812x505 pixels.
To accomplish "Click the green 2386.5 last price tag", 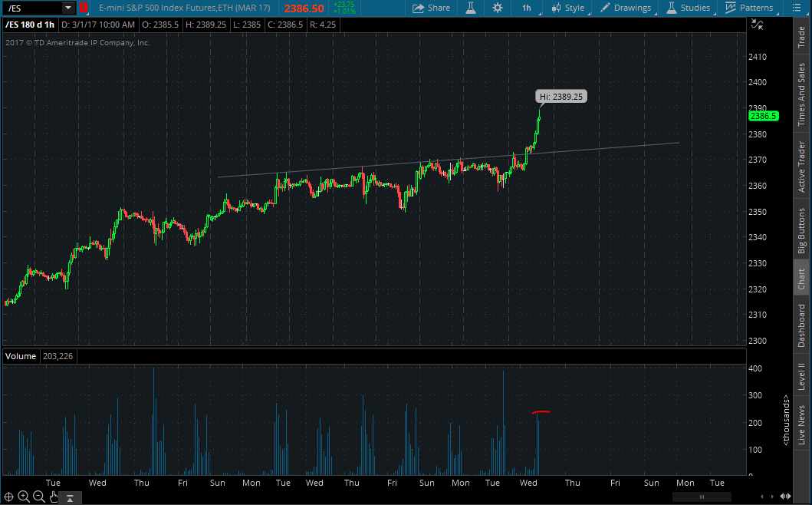I will (x=764, y=116).
